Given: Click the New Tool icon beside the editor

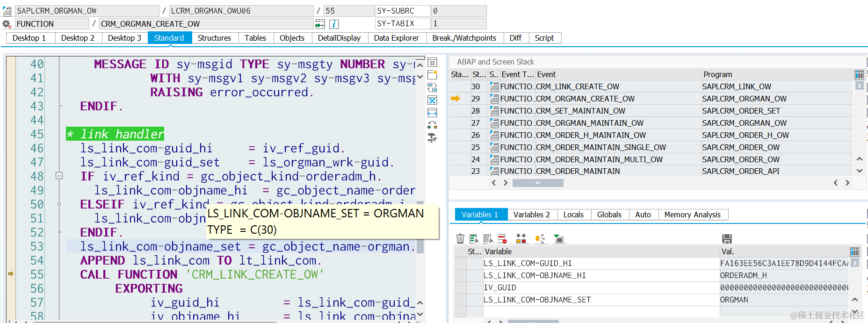Looking at the screenshot, I should point(432,75).
